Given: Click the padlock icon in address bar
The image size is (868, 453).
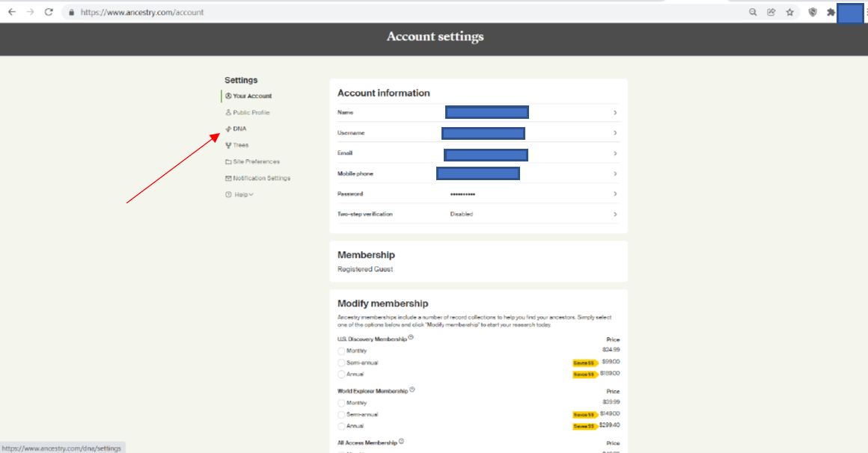Looking at the screenshot, I should pos(71,12).
